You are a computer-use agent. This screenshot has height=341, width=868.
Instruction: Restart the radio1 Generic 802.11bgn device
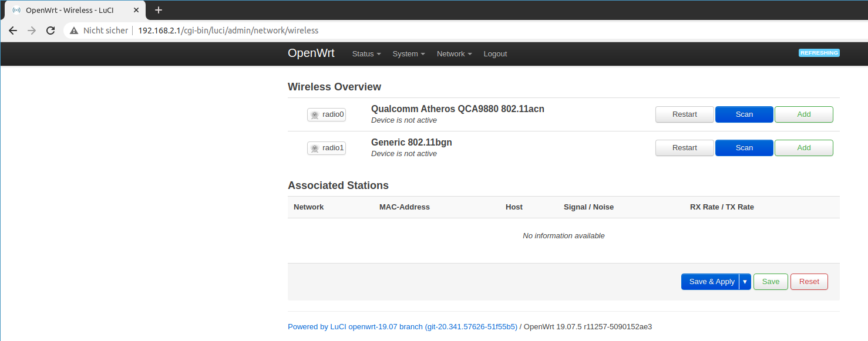click(685, 148)
